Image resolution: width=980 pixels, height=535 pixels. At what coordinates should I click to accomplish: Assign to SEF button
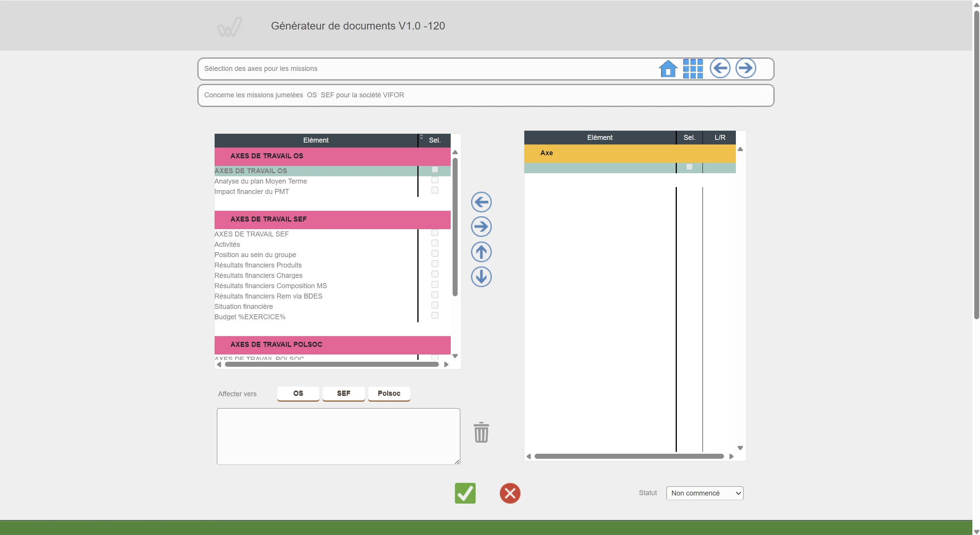[343, 394]
